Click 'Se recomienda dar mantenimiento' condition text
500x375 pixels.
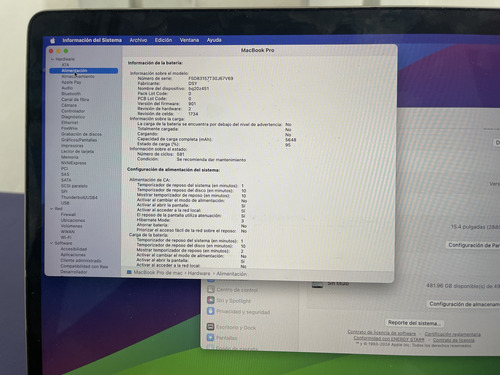(x=211, y=160)
